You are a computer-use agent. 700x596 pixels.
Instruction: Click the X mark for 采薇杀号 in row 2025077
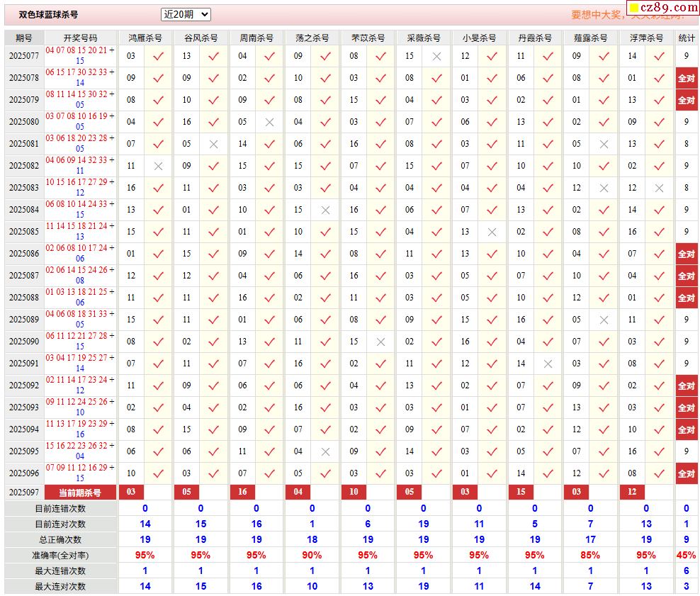tap(436, 56)
